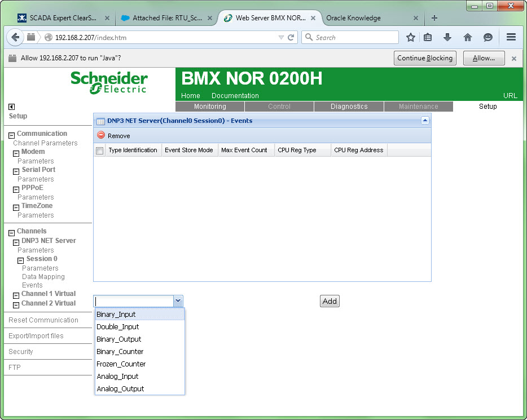Collapse the DNP3 NET Server tree node
The height and width of the screenshot is (420, 527).
click(x=16, y=242)
